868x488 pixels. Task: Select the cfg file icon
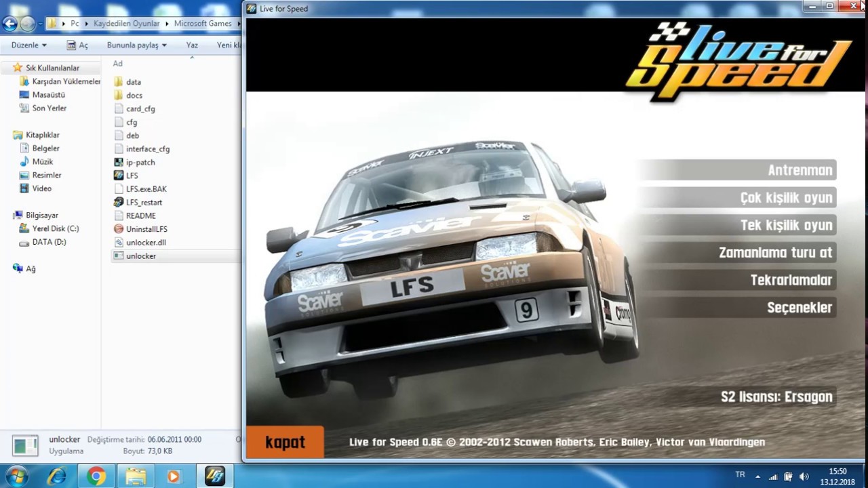click(x=119, y=122)
